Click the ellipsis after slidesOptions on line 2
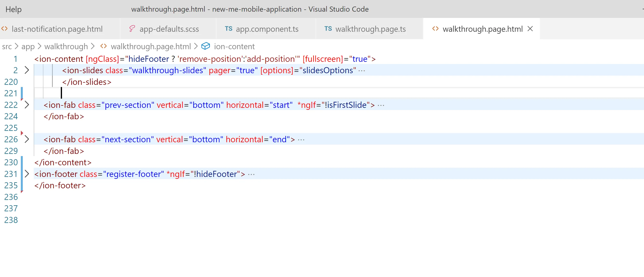Screen dimensions: 644x277 (362, 71)
